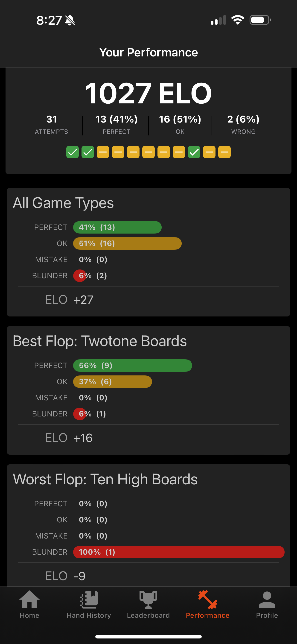Open the Home tab icon
The image size is (297, 644).
click(29, 599)
